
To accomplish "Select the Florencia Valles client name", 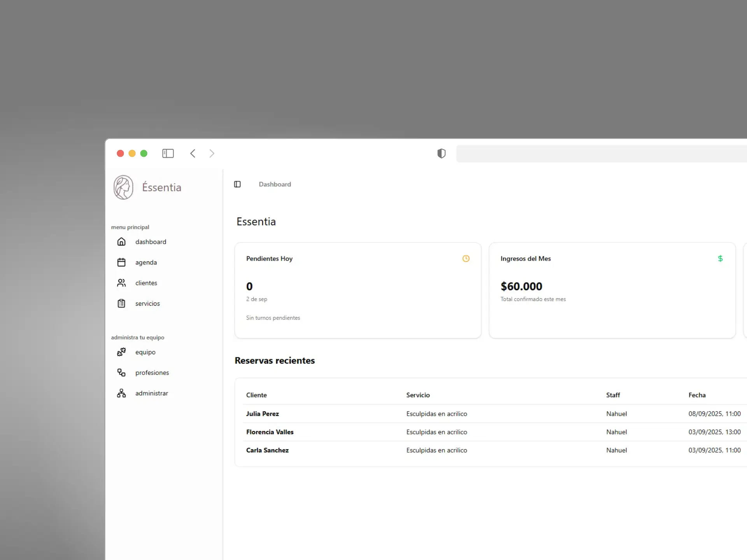I will tap(270, 432).
